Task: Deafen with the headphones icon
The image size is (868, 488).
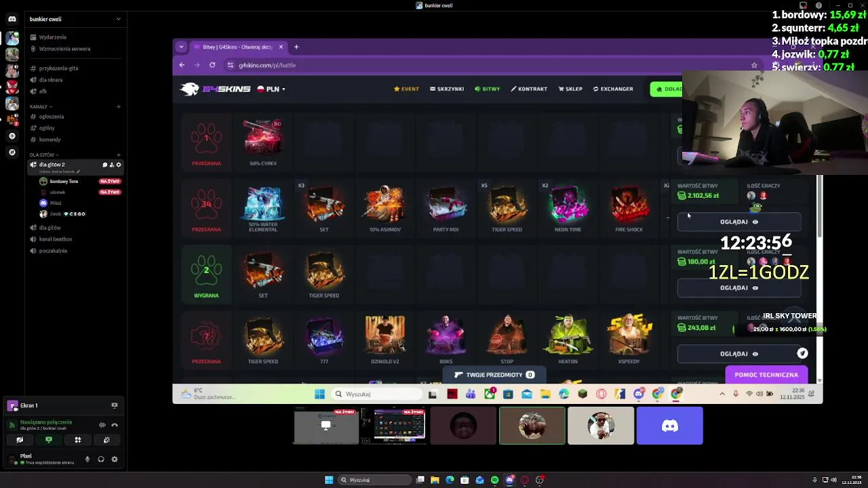Action: click(x=100, y=459)
